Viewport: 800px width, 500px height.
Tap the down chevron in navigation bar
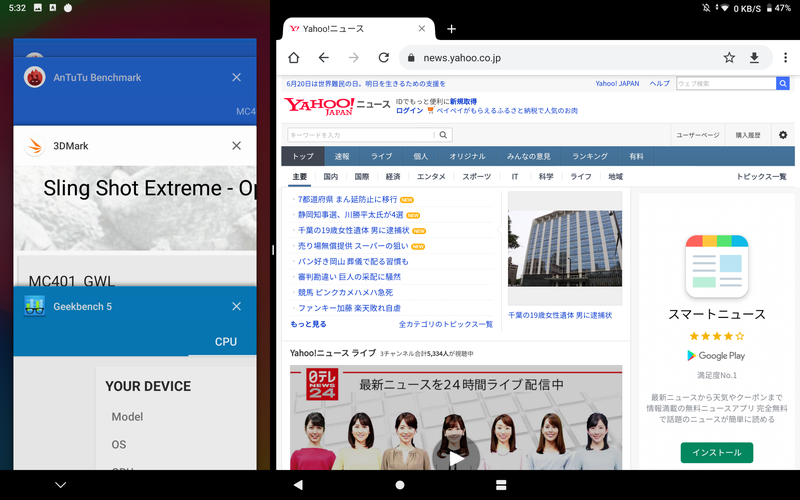tap(60, 485)
